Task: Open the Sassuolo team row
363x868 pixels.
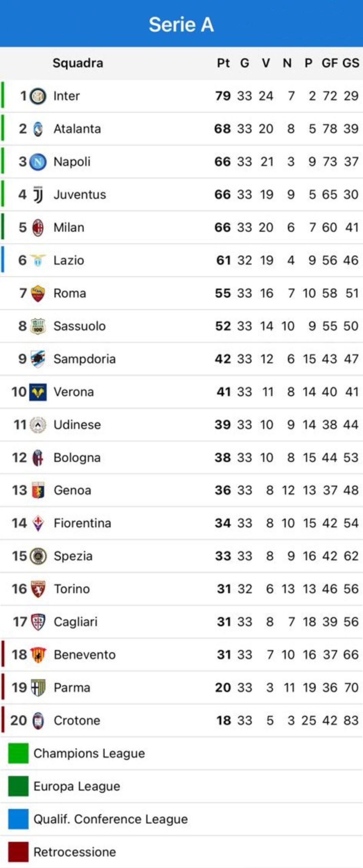Action: (181, 326)
